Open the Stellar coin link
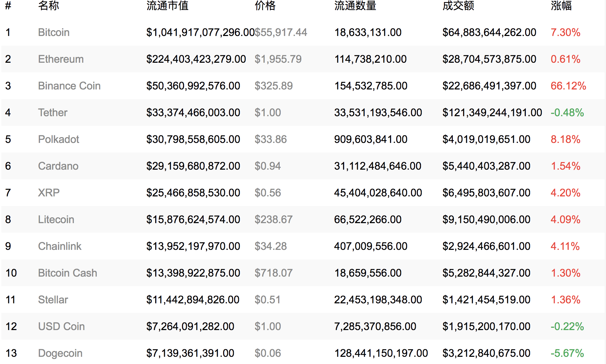 click(53, 300)
